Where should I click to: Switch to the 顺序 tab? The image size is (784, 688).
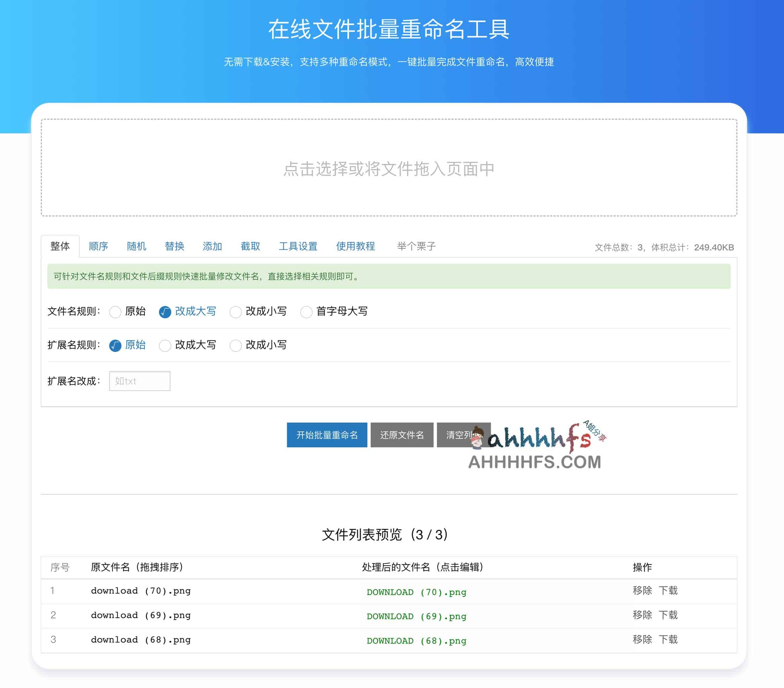[98, 247]
